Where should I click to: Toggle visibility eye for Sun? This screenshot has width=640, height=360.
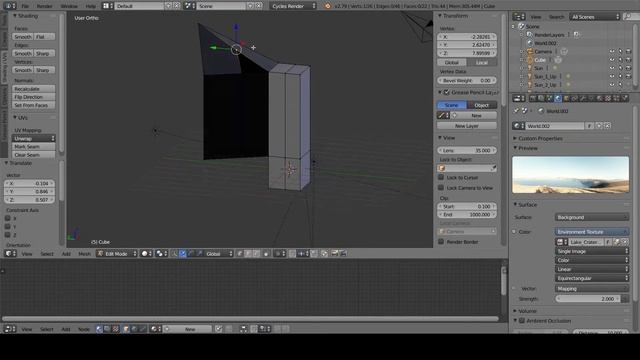coord(612,68)
